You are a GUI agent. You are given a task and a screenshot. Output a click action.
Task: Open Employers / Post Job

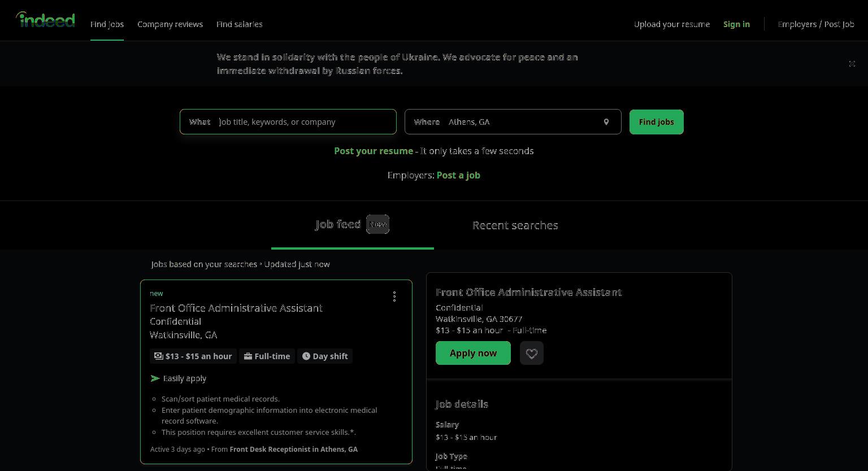816,24
